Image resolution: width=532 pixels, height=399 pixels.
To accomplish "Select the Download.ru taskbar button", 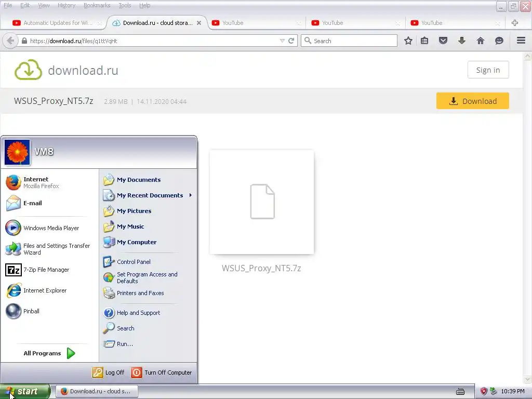I will [97, 391].
